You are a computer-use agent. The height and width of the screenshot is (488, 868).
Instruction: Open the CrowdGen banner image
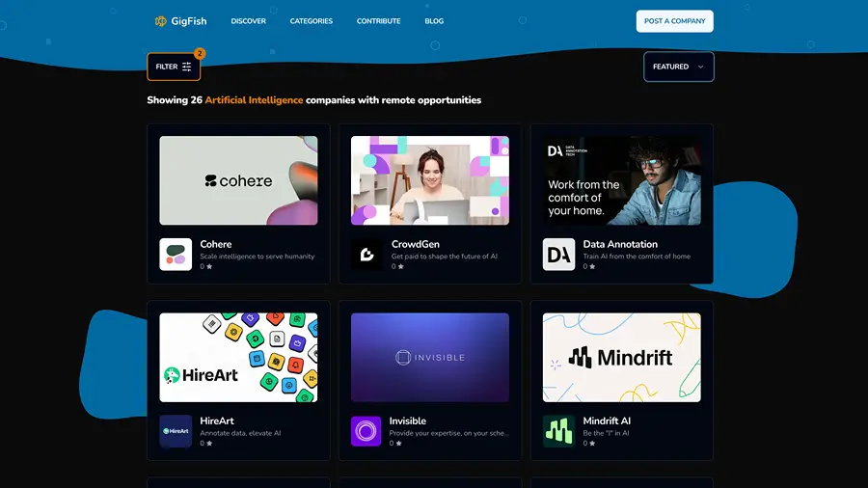click(x=429, y=180)
